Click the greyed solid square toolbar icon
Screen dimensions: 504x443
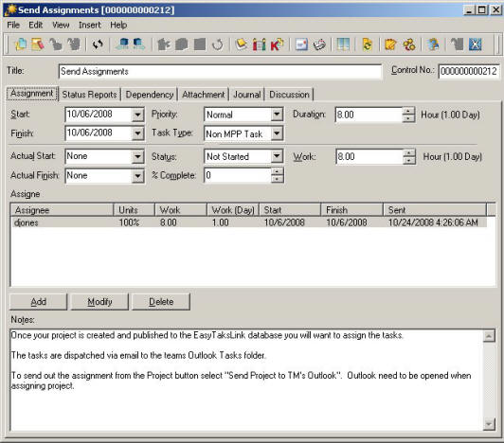(x=200, y=44)
